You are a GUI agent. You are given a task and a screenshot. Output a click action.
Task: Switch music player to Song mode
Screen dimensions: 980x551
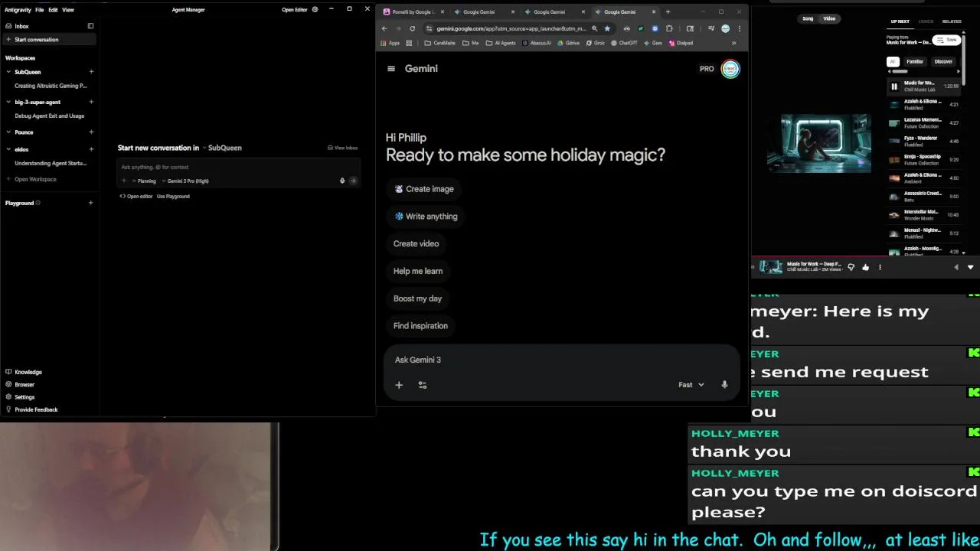[808, 18]
